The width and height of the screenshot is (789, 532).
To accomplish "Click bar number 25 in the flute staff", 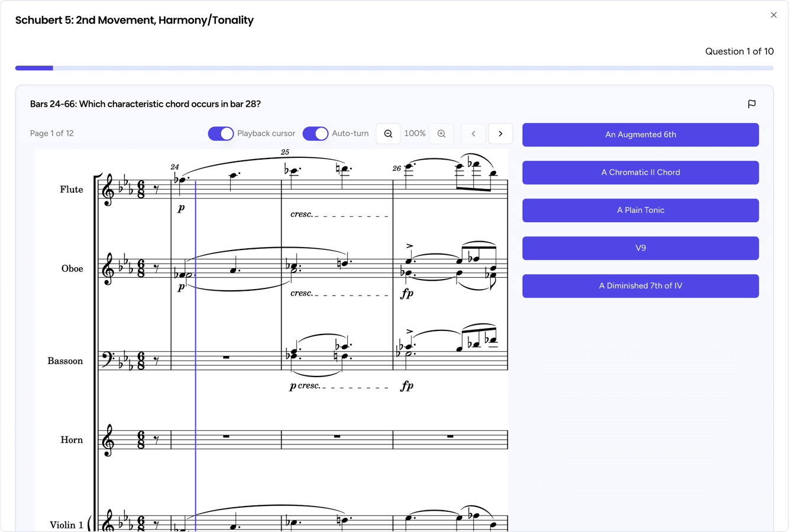I will coord(285,153).
